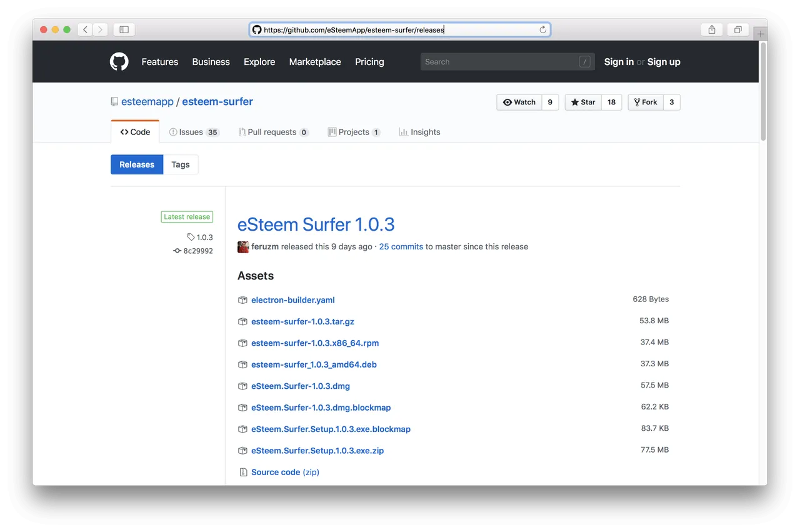Open the Pricing nav link
The height and width of the screenshot is (532, 800).
pos(369,62)
